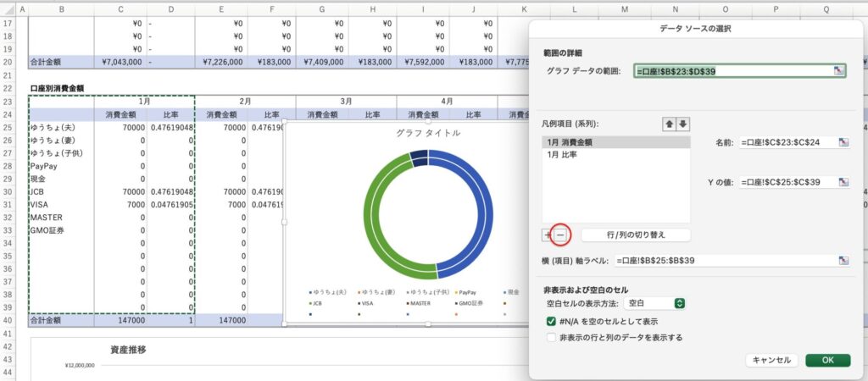Click the range picker icon for chart data range
The width and height of the screenshot is (868, 381).
(839, 71)
